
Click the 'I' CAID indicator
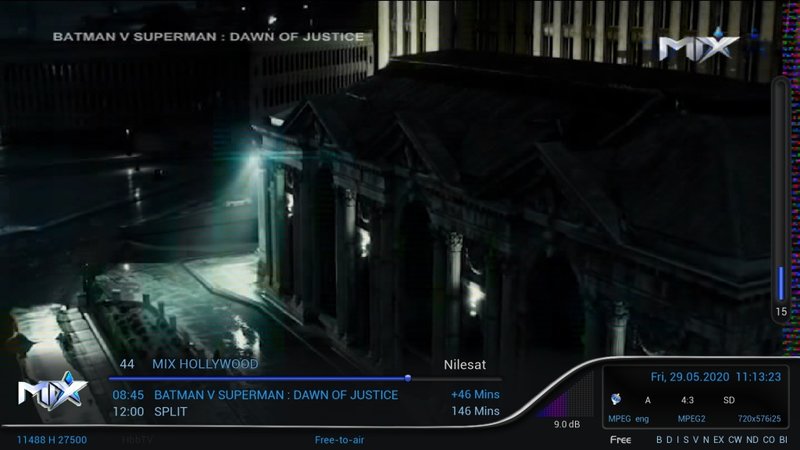[678, 440]
